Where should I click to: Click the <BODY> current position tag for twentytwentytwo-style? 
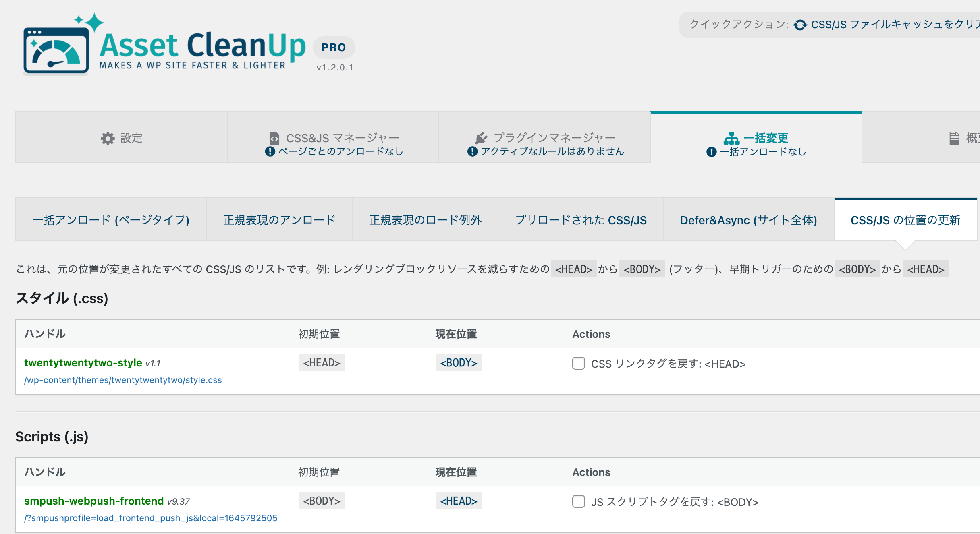click(459, 362)
